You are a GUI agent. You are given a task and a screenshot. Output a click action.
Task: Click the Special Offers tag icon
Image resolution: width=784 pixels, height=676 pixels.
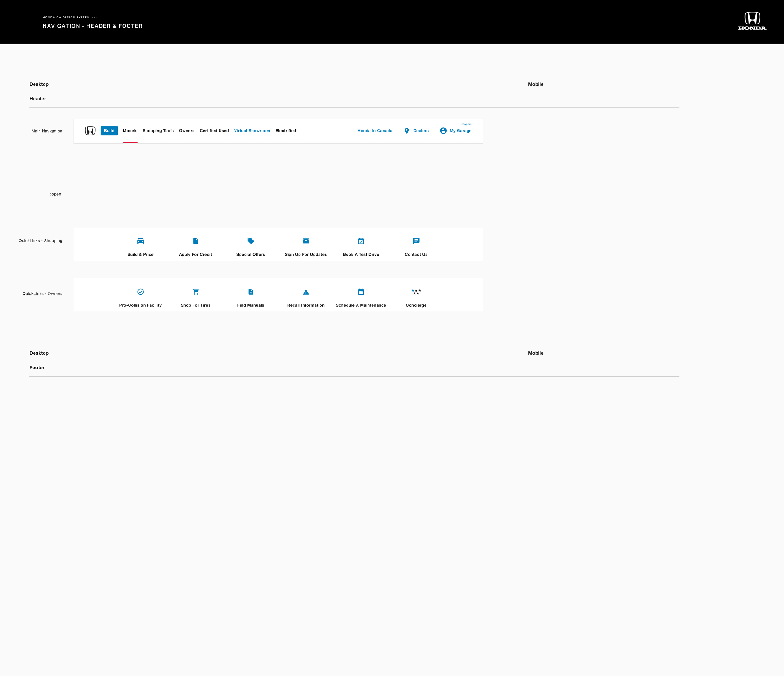(251, 241)
